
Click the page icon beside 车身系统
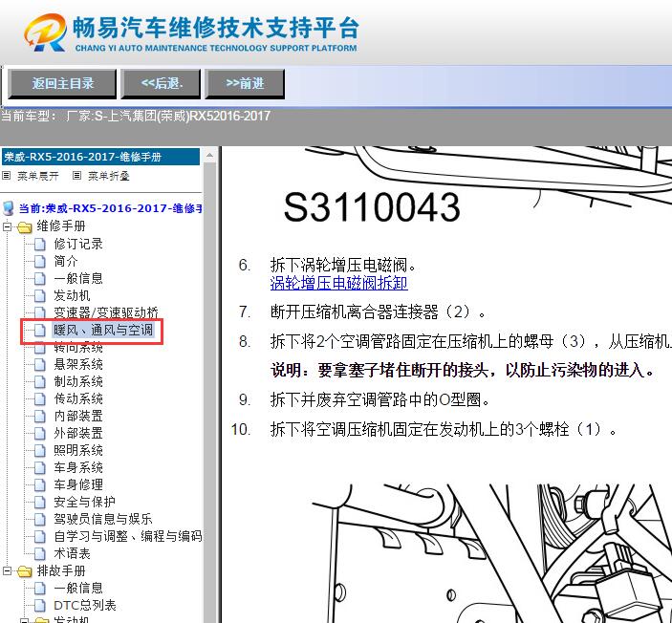point(40,467)
